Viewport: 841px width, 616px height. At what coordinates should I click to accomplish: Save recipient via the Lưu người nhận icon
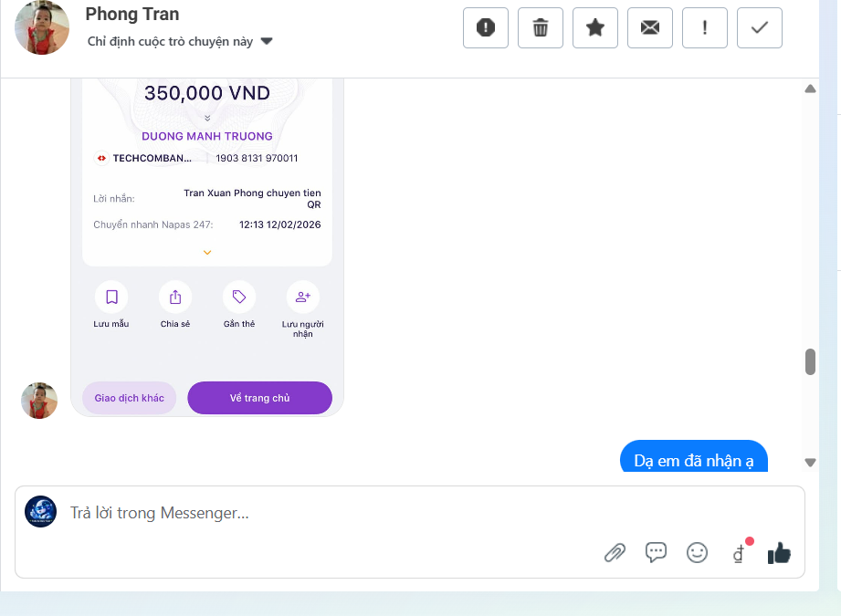tap(302, 296)
